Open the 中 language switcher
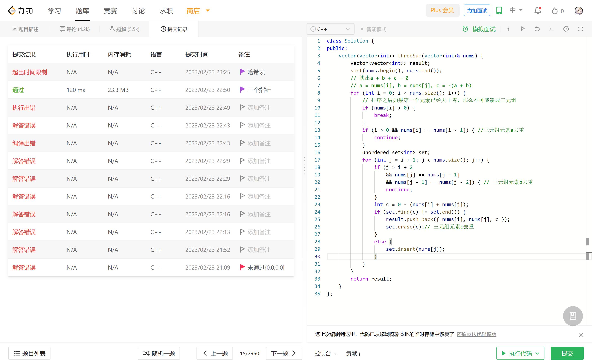The height and width of the screenshot is (364, 592). tap(516, 10)
